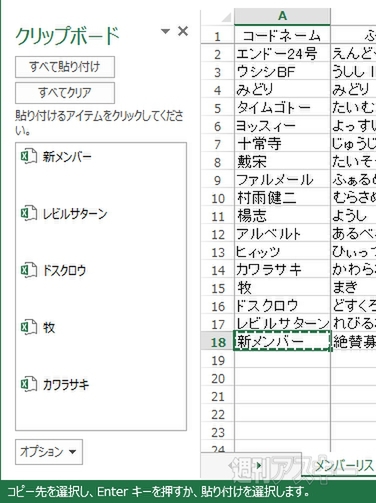Select cell ヒィッツ

(282, 252)
